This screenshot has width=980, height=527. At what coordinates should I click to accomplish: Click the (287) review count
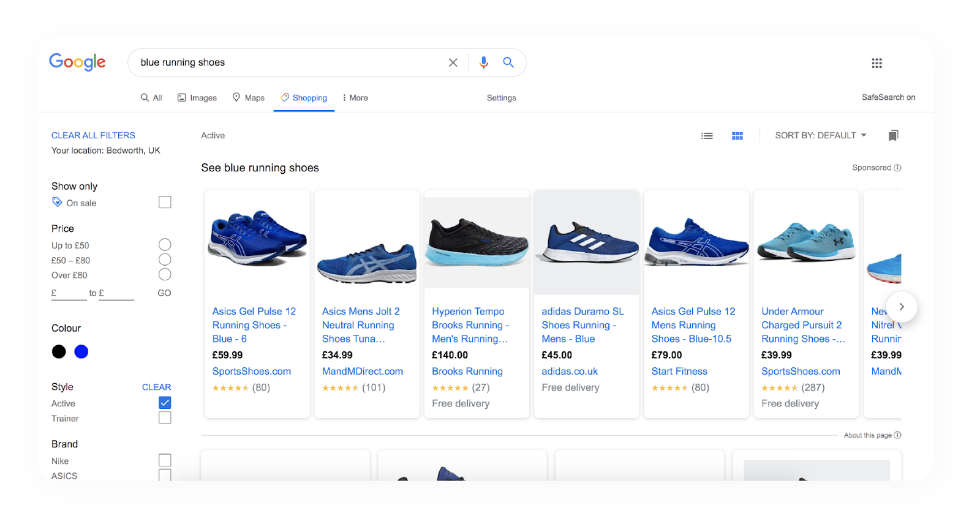[x=813, y=387]
